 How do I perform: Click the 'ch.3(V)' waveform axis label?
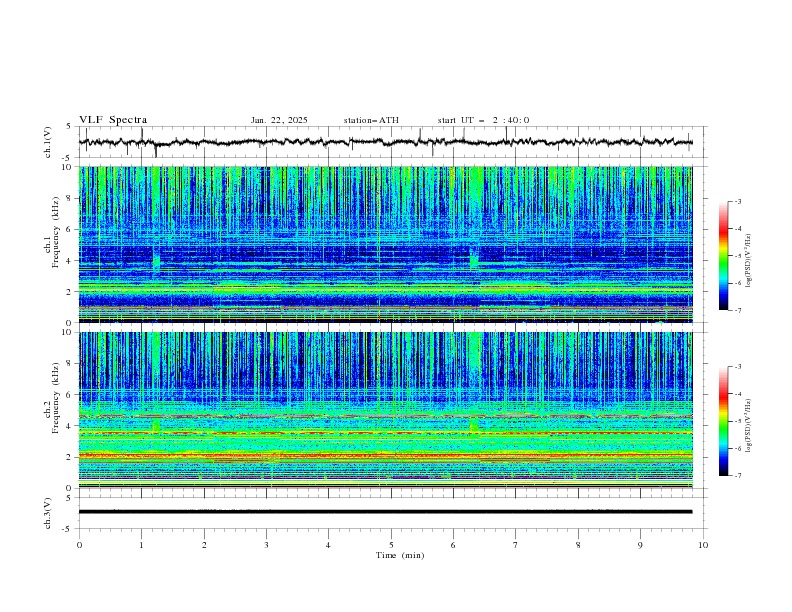coord(48,513)
